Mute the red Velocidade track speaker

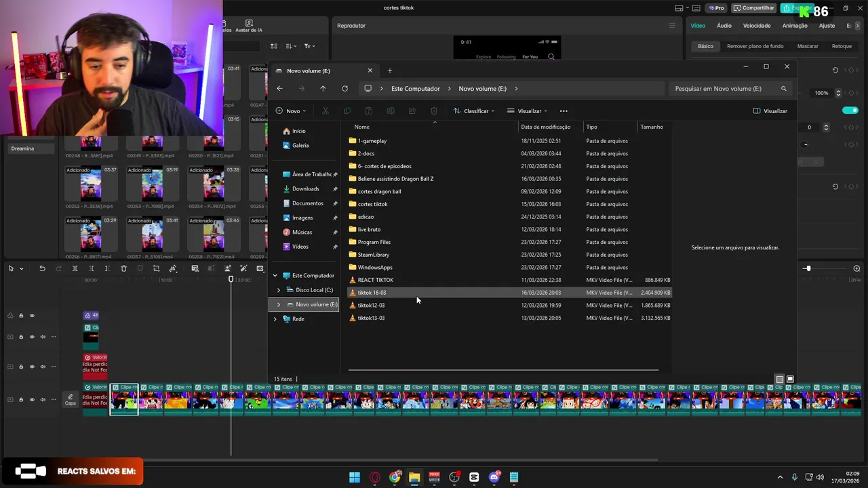tap(43, 366)
